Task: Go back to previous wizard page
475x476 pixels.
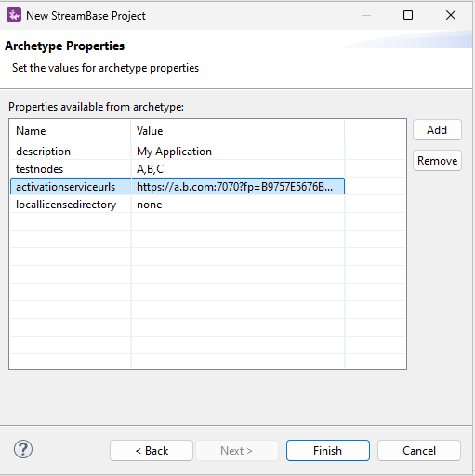Action: coord(152,451)
